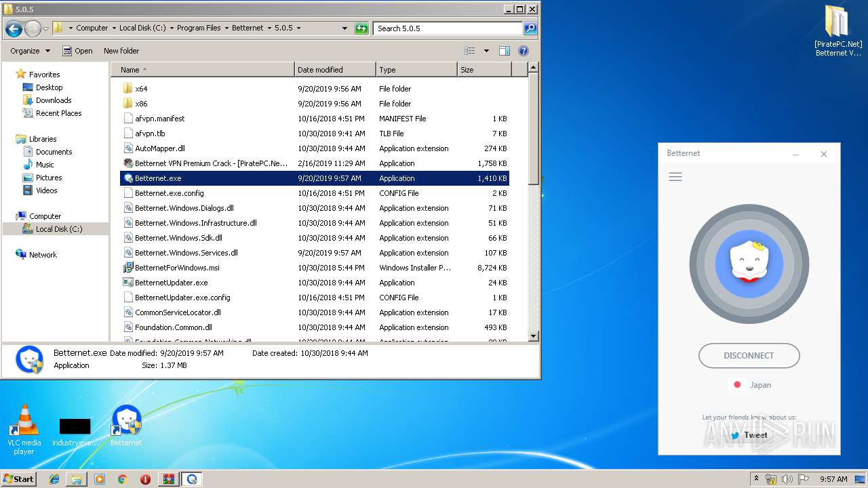Open Chrome from the taskbar
Viewport: 868px width, 488px height.
point(123,479)
